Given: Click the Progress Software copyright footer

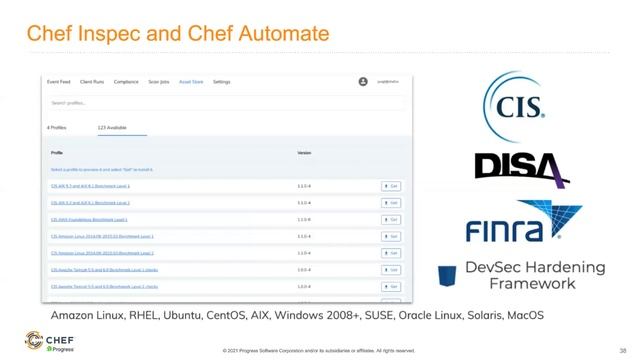Looking at the screenshot, I should (x=319, y=351).
